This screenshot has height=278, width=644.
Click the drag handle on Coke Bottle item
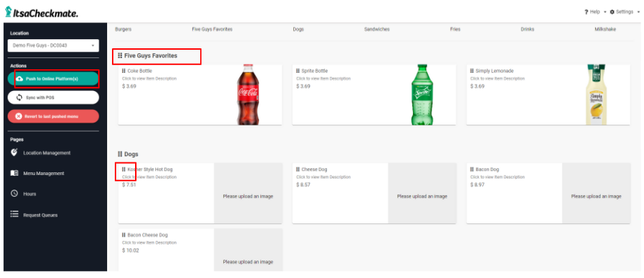[x=124, y=71]
